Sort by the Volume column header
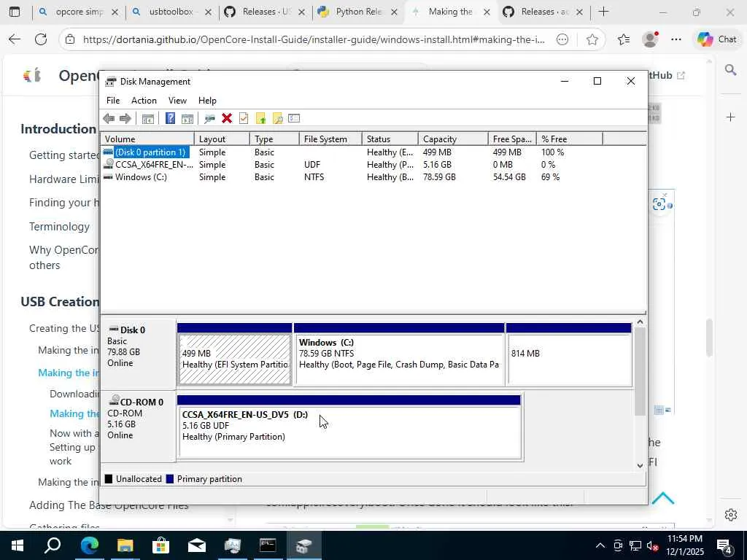The width and height of the screenshot is (747, 560). pyautogui.click(x=147, y=139)
